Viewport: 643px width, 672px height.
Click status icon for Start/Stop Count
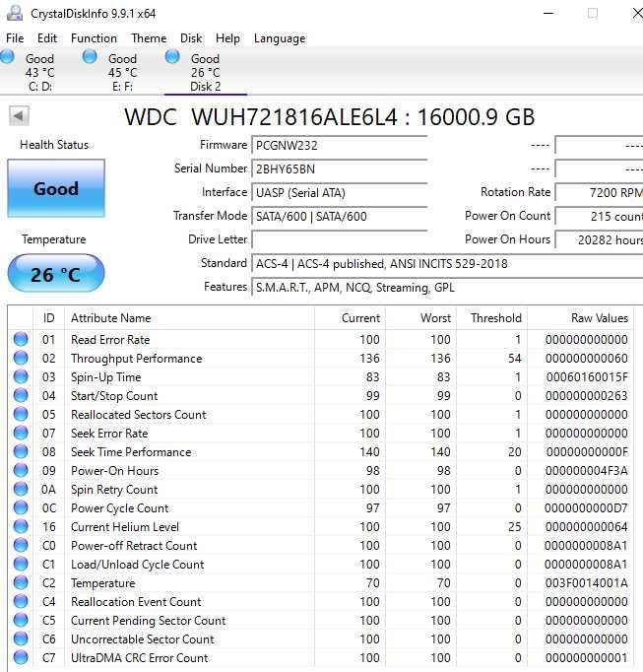(21, 395)
